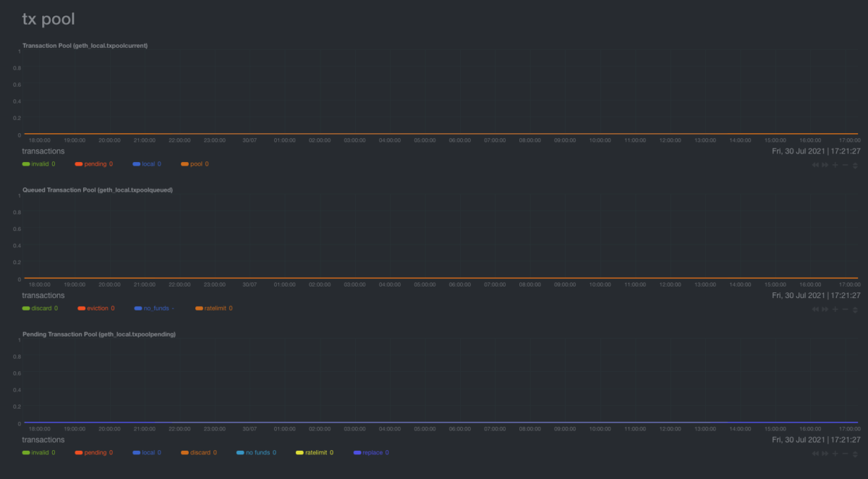Pan right on the Queued Transaction Pool chart
The image size is (868, 479).
click(x=825, y=310)
